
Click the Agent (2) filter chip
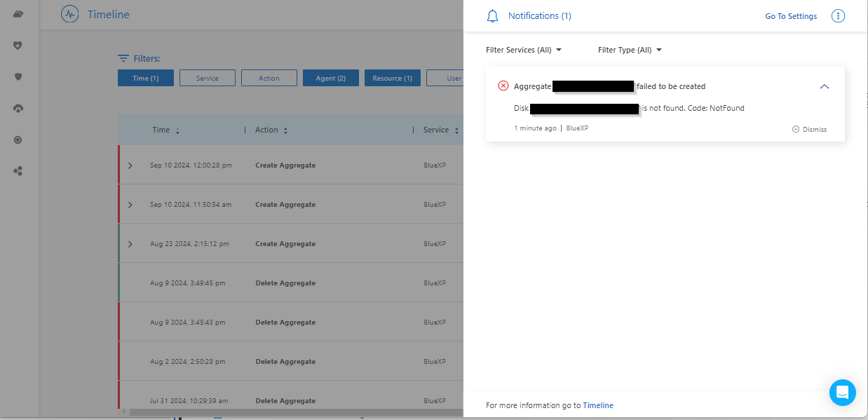tap(330, 78)
